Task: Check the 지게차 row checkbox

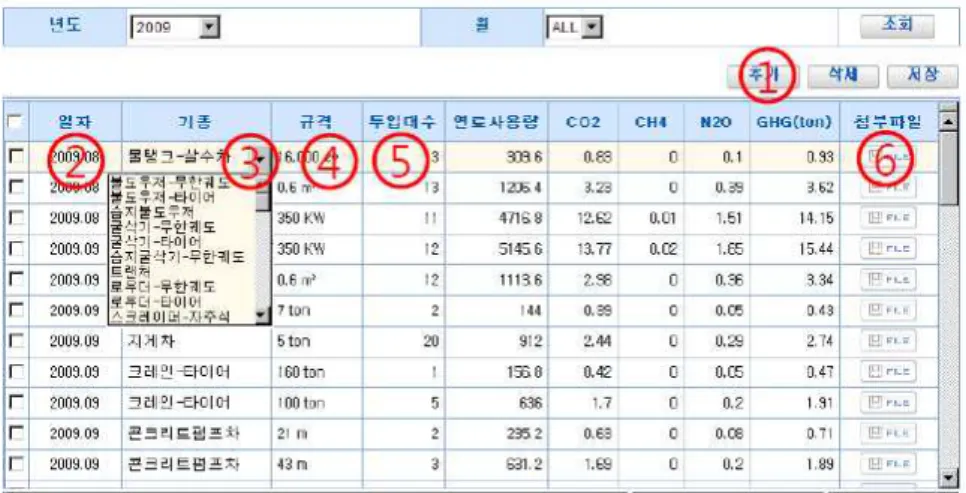Action: (15, 341)
